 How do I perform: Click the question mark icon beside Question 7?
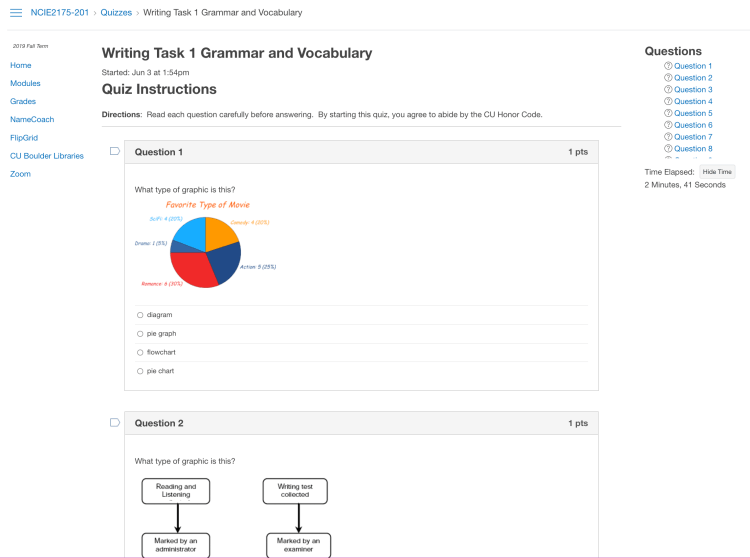668,137
